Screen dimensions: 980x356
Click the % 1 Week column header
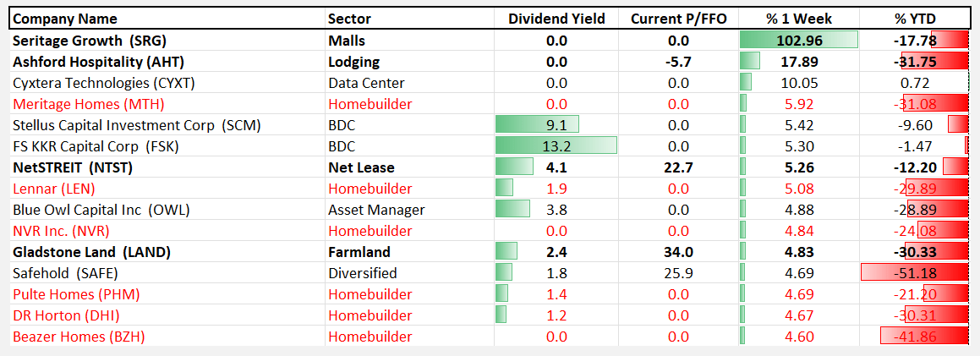pos(799,19)
